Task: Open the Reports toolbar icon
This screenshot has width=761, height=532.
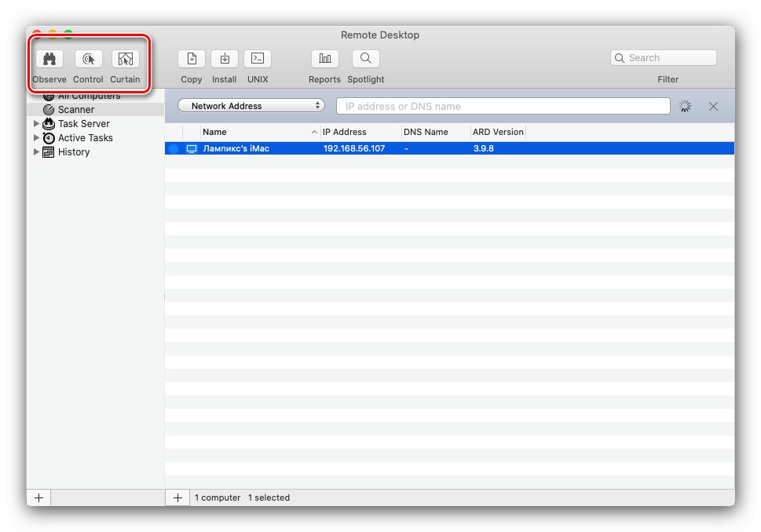Action: point(324,59)
